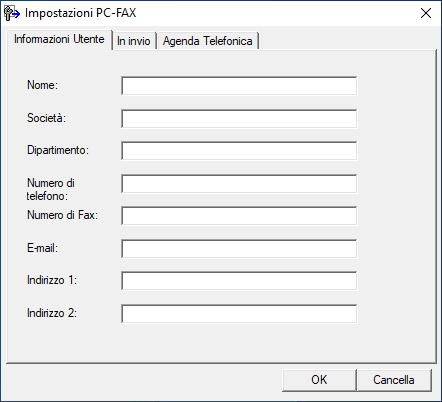Click the Numero di Fax label
The height and width of the screenshot is (402, 442).
point(62,215)
